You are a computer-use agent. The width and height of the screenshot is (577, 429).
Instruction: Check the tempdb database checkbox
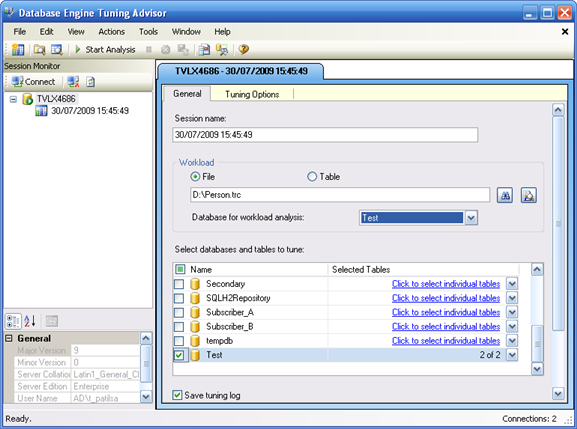click(x=179, y=341)
